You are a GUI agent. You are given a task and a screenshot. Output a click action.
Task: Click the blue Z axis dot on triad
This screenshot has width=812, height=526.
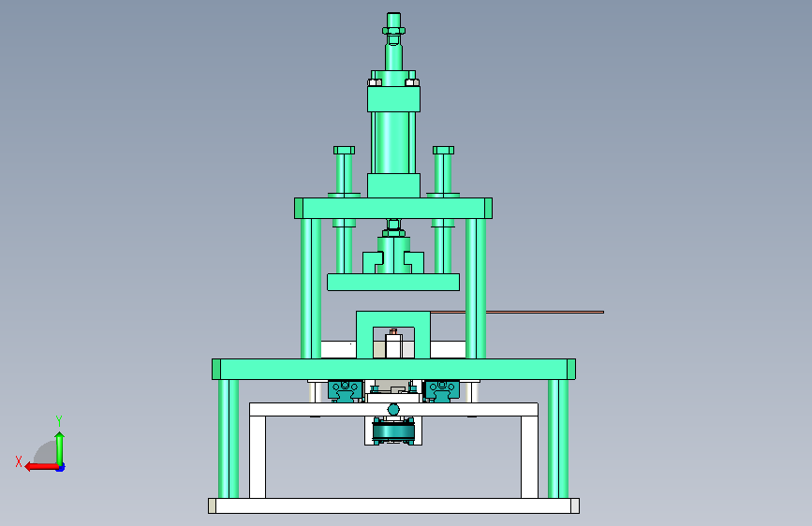[x=61, y=467]
